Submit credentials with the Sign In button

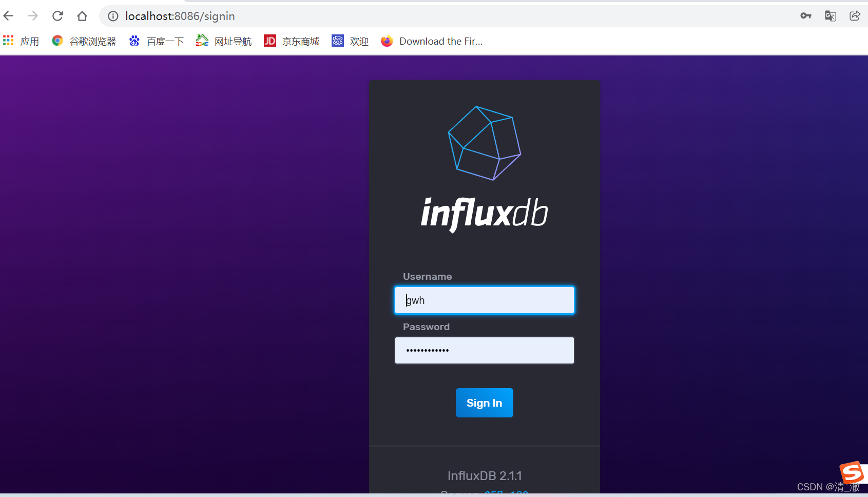[485, 403]
